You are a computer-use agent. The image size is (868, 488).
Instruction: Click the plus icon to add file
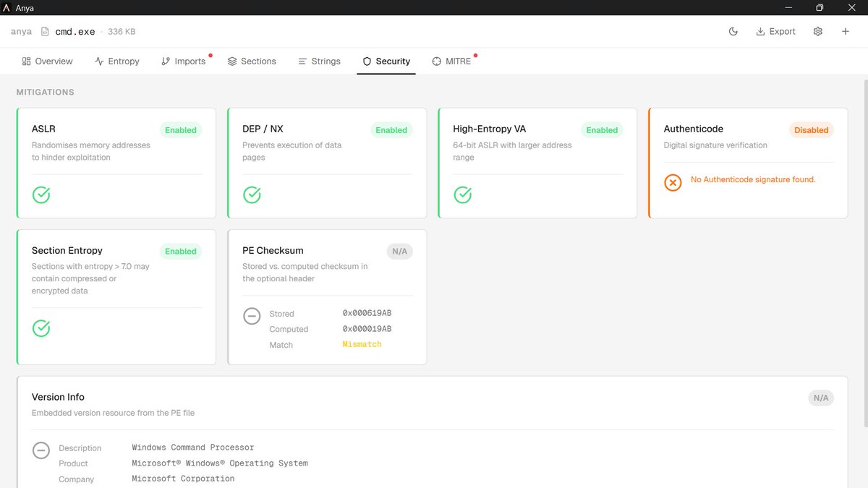(846, 32)
